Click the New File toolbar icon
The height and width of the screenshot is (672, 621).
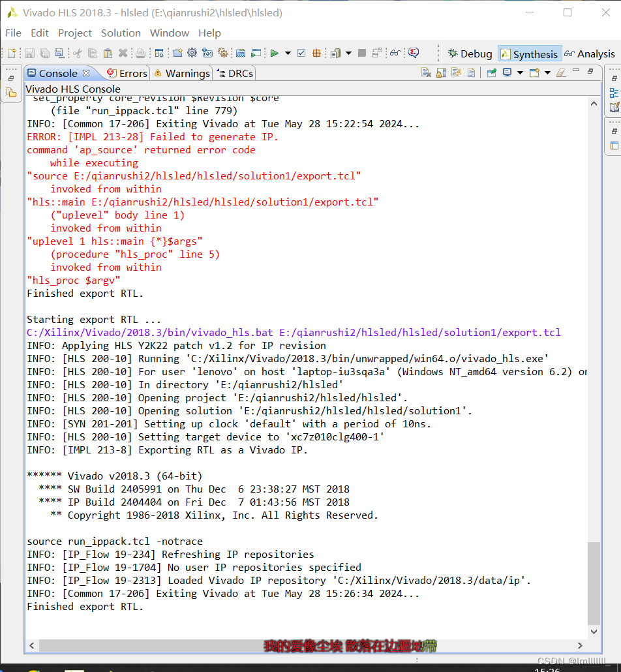pyautogui.click(x=12, y=53)
